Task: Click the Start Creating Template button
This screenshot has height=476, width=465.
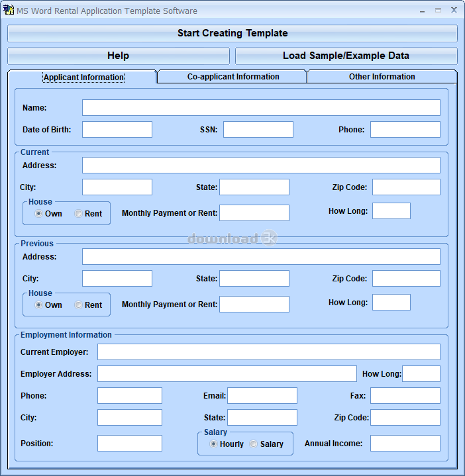Action: 232,33
